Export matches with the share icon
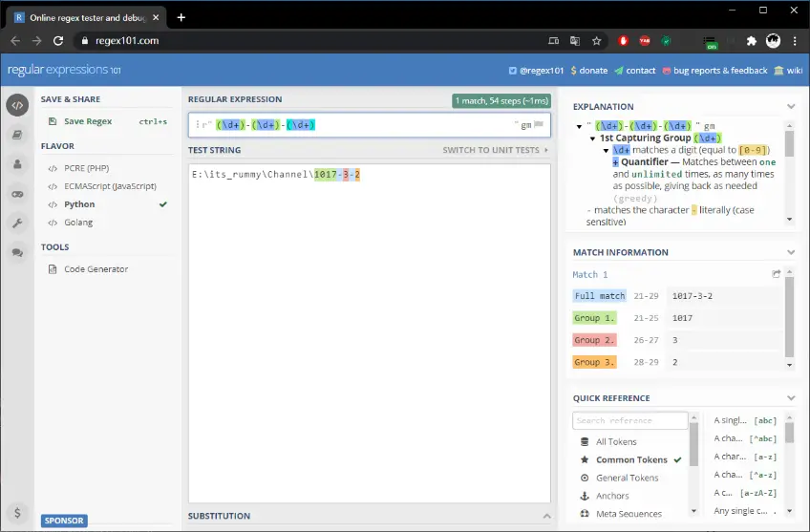 (x=776, y=274)
